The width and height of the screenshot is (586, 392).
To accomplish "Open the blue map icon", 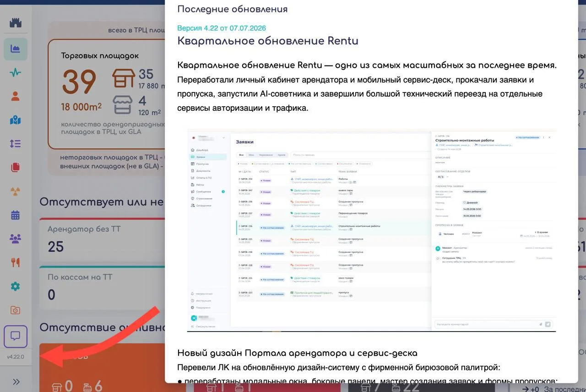I will point(16,120).
